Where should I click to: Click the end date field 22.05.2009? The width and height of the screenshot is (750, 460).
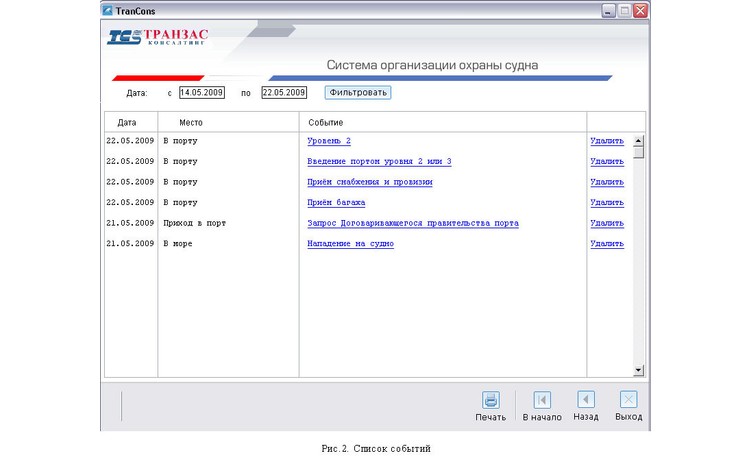coord(283,93)
